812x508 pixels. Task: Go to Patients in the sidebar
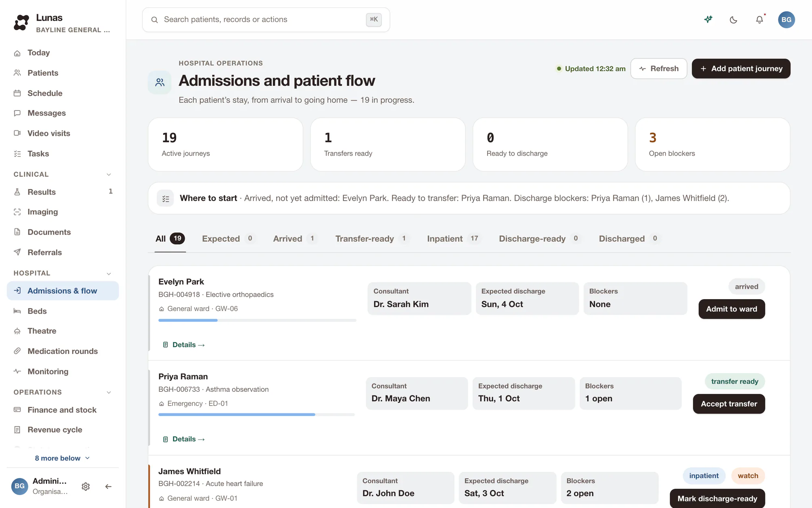63,73
